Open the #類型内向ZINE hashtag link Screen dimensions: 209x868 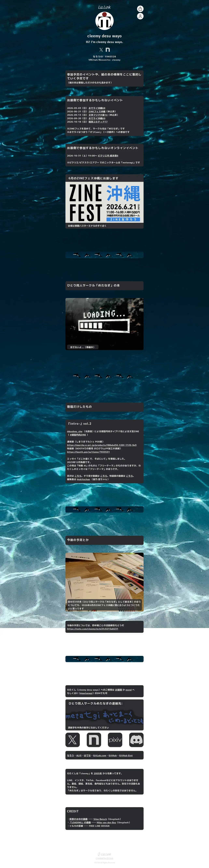click(78, 435)
